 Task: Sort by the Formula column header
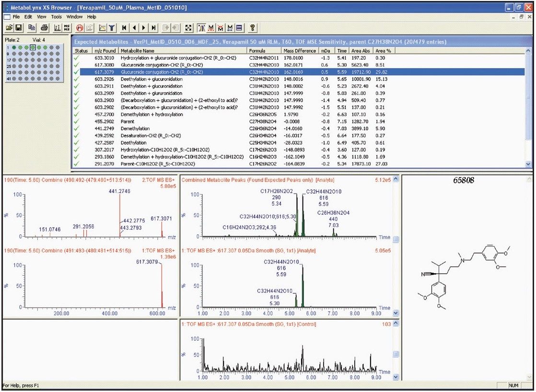[265, 51]
